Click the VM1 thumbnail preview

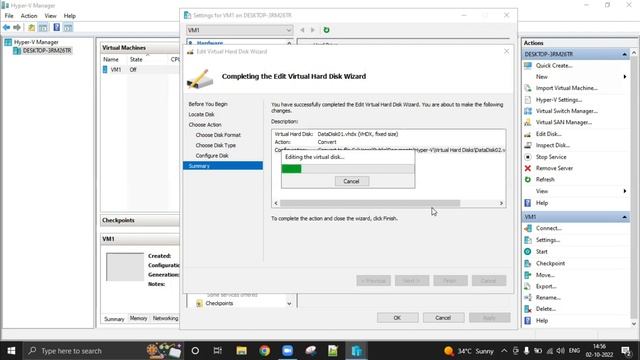pyautogui.click(x=125, y=267)
